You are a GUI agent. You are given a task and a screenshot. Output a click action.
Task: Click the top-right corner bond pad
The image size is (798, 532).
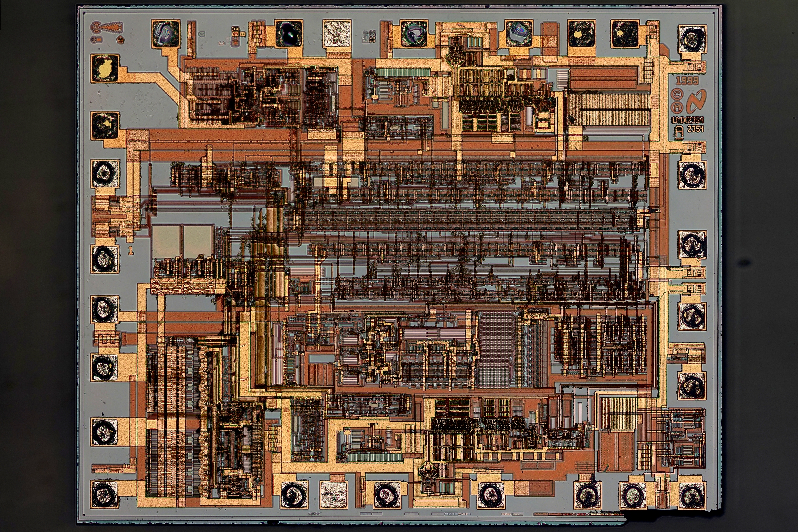click(692, 39)
